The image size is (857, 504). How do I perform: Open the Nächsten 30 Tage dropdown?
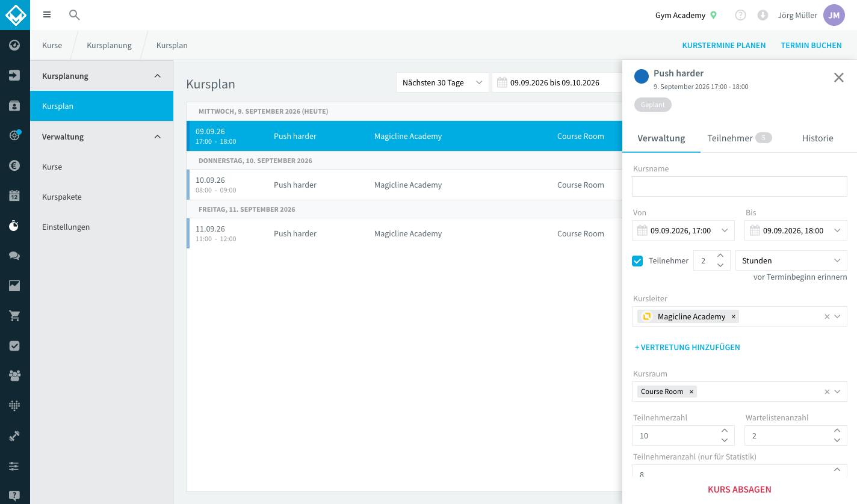click(442, 82)
